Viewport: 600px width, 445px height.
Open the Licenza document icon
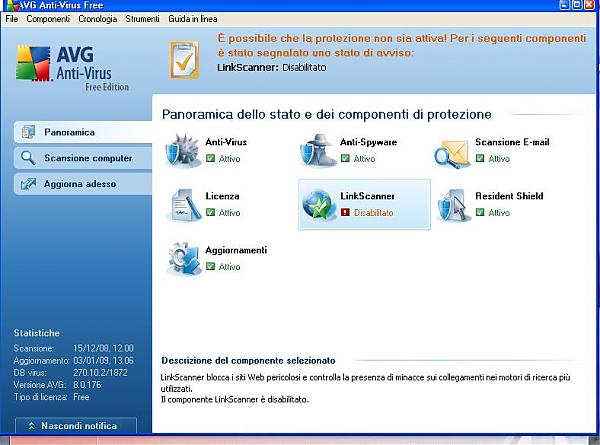pos(184,205)
